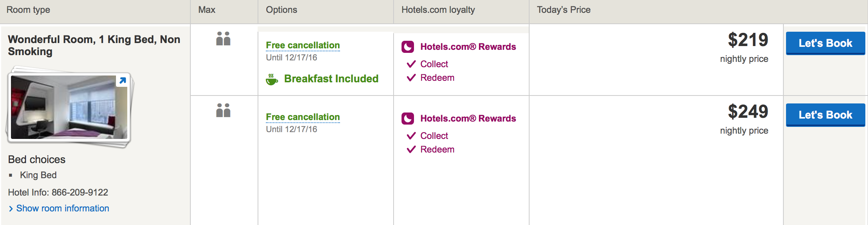
Task: Click the Redeem checkmark in the first row
Action: tap(411, 78)
